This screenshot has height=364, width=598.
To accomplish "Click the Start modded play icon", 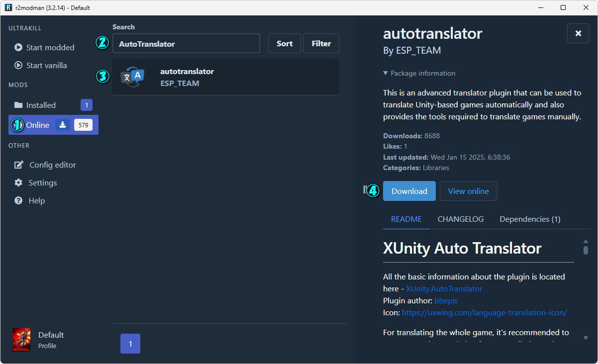I will (18, 48).
